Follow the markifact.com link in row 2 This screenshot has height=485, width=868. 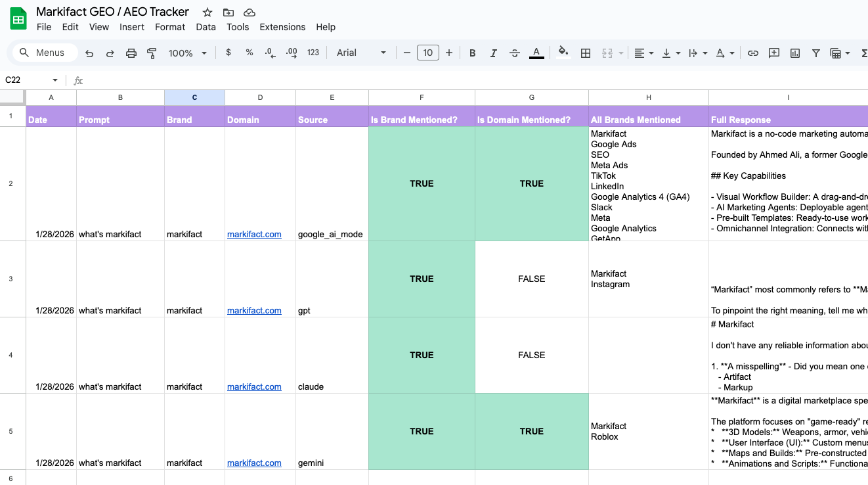tap(254, 234)
